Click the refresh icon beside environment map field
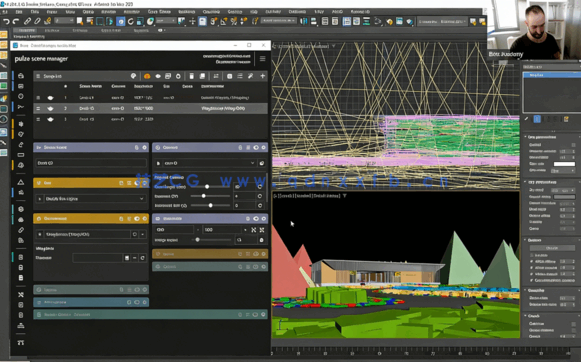The image size is (581, 362). click(135, 234)
